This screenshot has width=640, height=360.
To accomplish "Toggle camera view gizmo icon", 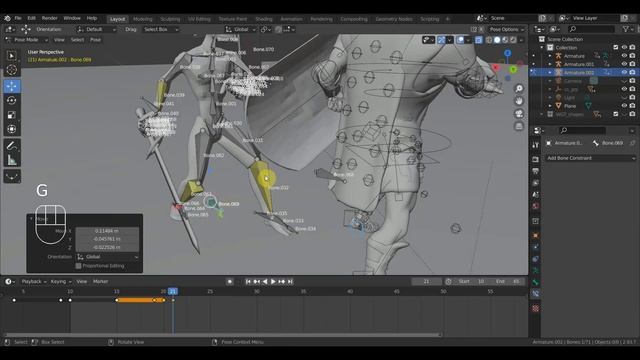I will click(519, 113).
